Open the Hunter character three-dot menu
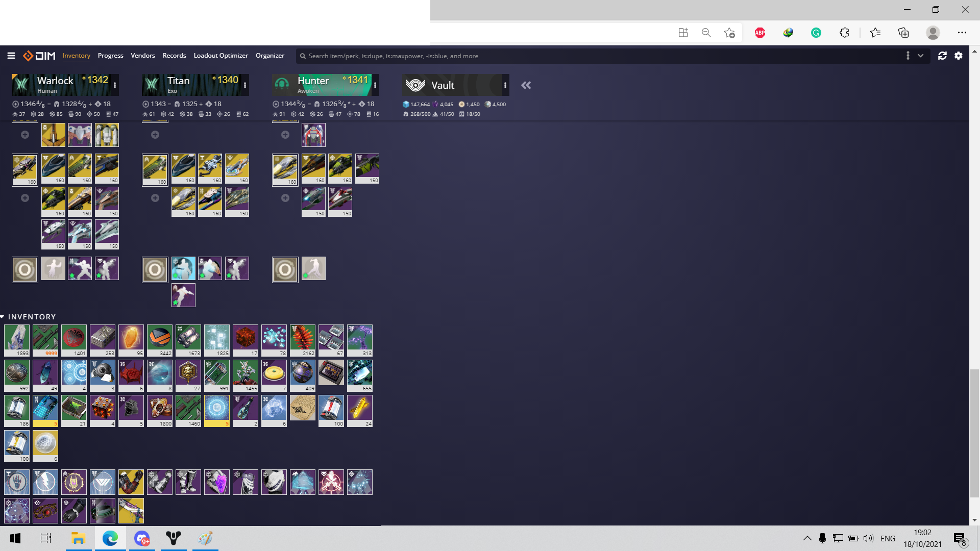Viewport: 980px width, 551px height. (375, 85)
